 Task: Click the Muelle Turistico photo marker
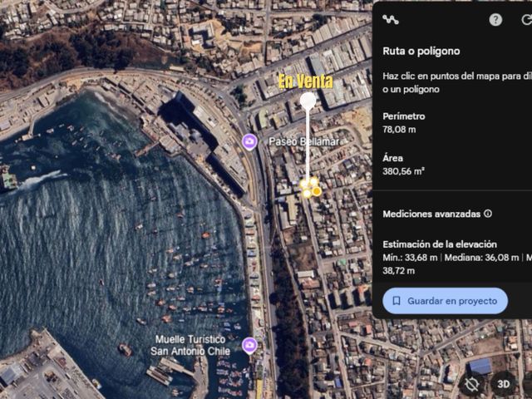click(x=249, y=346)
